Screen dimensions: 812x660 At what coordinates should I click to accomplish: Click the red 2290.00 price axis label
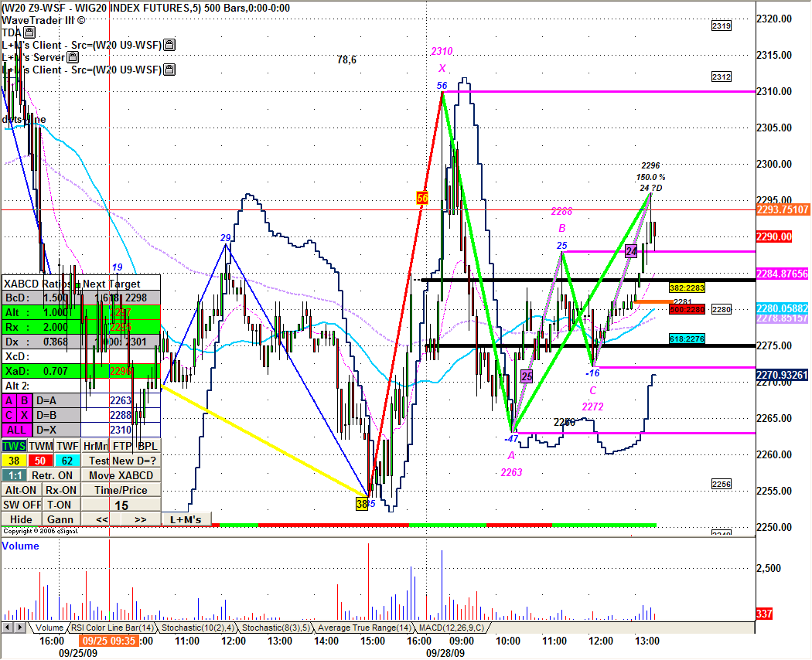pyautogui.click(x=774, y=236)
